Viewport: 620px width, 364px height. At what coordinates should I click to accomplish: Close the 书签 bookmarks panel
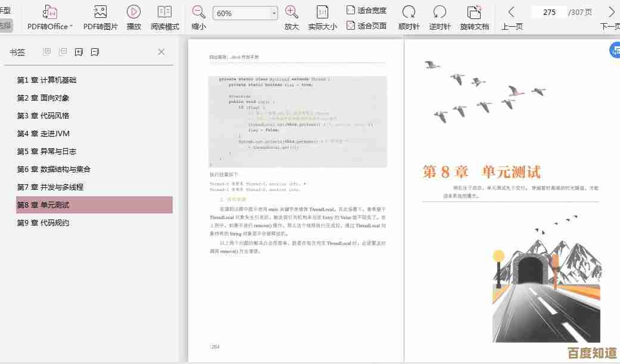tap(161, 52)
